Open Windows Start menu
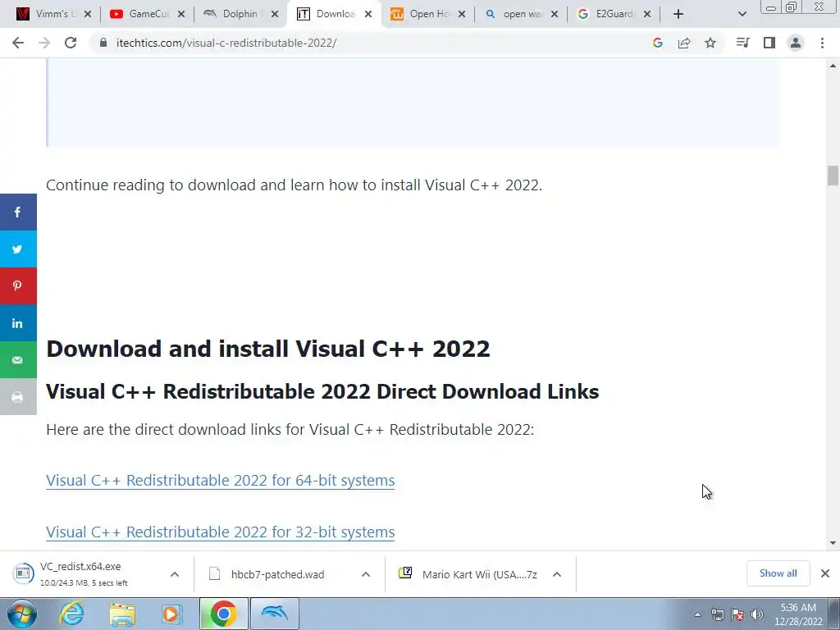 click(x=22, y=614)
